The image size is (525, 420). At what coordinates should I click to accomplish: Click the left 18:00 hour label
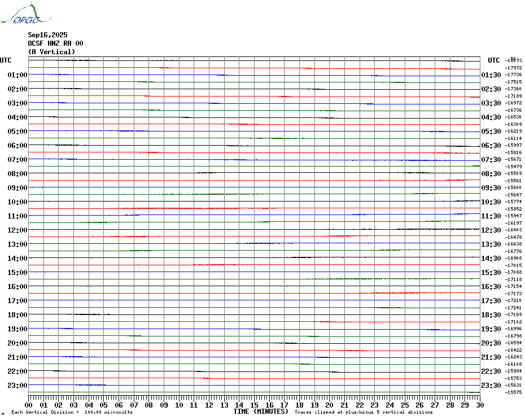[x=17, y=315]
